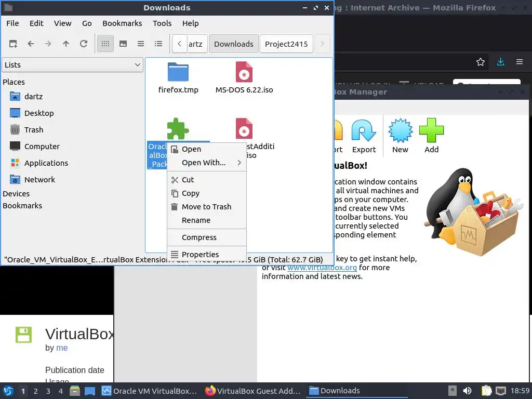532x399 pixels.
Task: Go back with the left arrow toolbar icon
Action: [31, 44]
